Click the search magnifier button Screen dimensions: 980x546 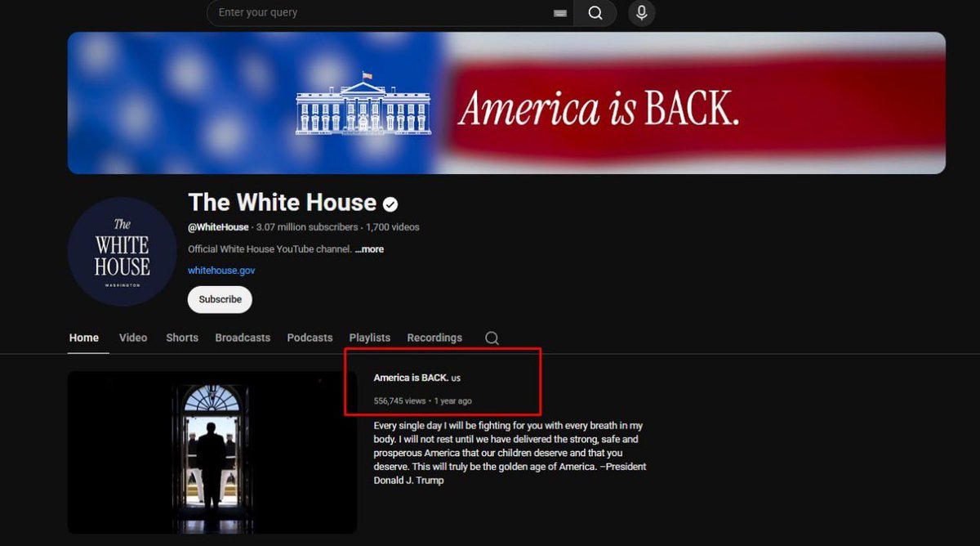(x=595, y=13)
